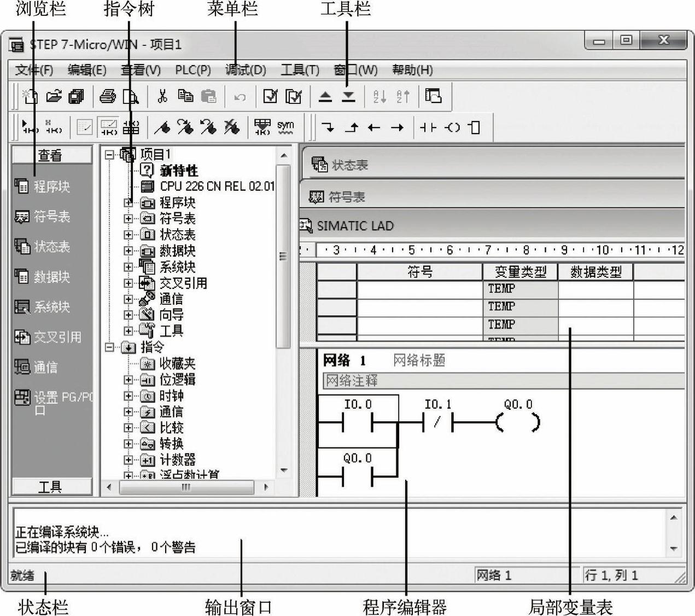Click the 工具 button below navigation bar

coord(50,486)
